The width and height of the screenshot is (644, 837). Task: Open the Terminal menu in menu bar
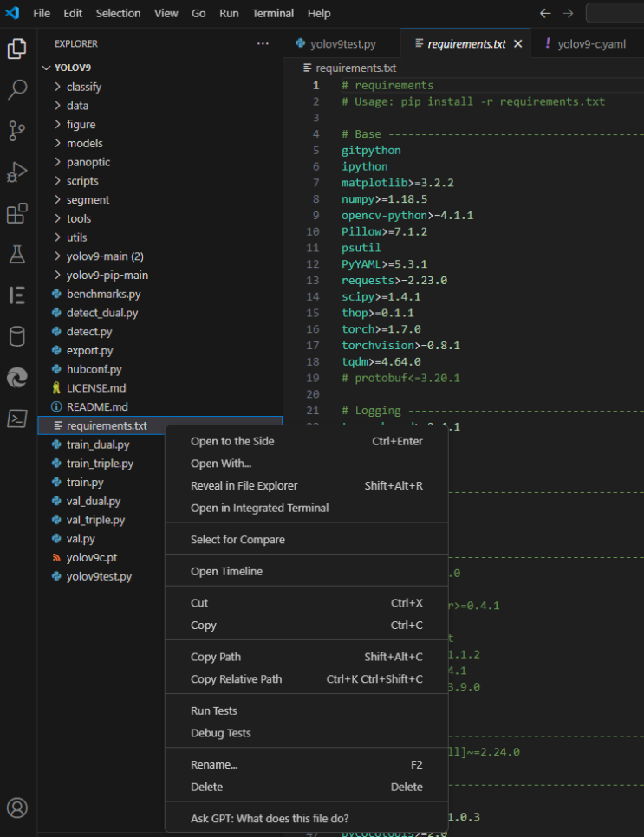(272, 13)
